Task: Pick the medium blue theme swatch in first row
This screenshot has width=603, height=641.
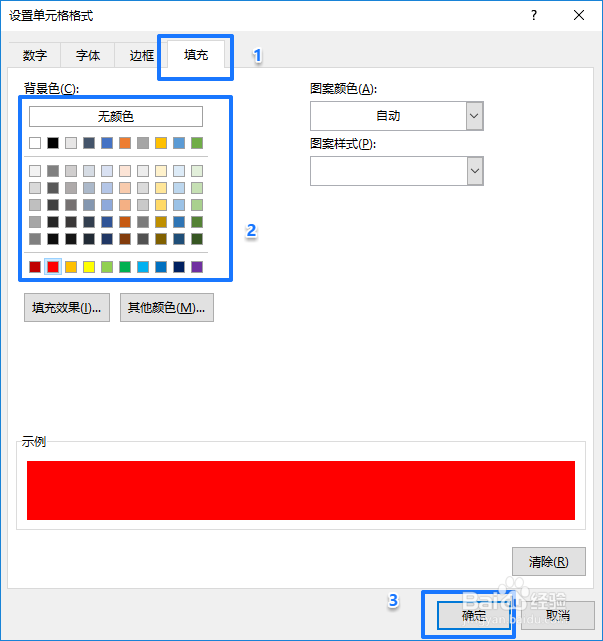Action: coord(107,143)
